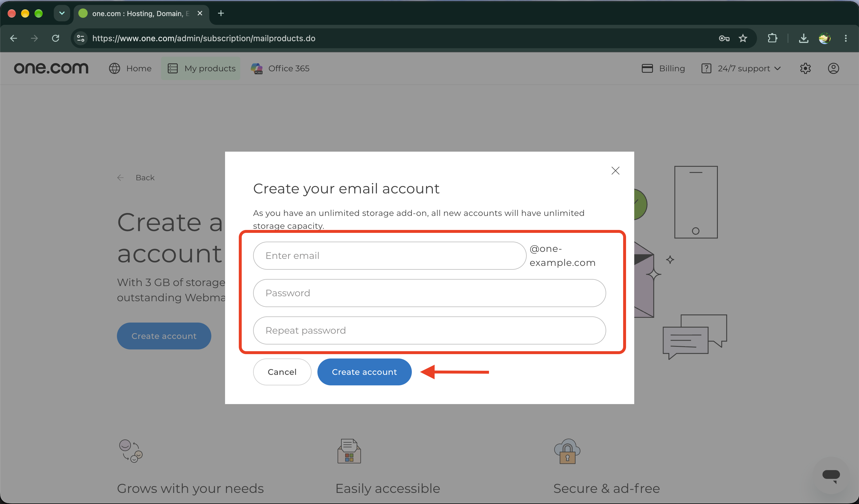
Task: Open the Billing page
Action: tap(663, 68)
